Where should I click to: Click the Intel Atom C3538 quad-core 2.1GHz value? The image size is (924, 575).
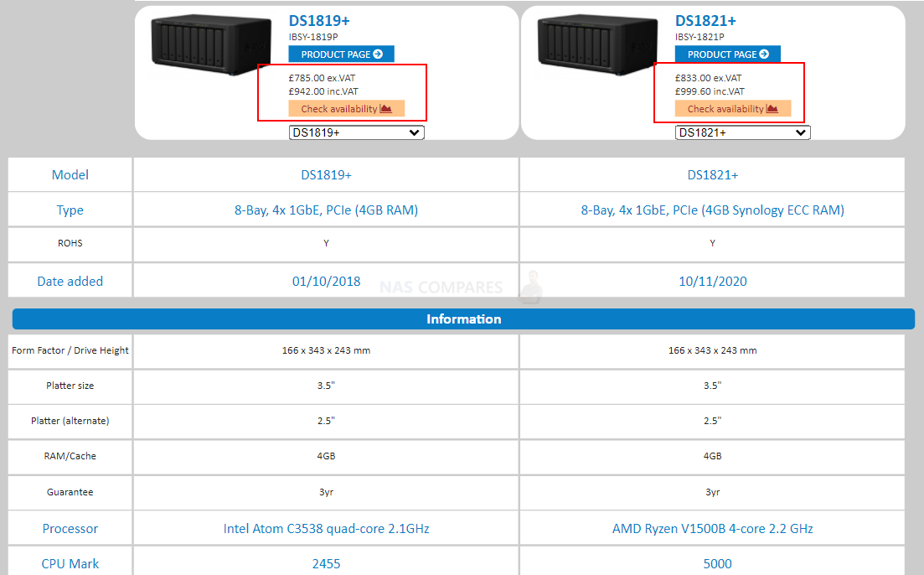coord(327,528)
